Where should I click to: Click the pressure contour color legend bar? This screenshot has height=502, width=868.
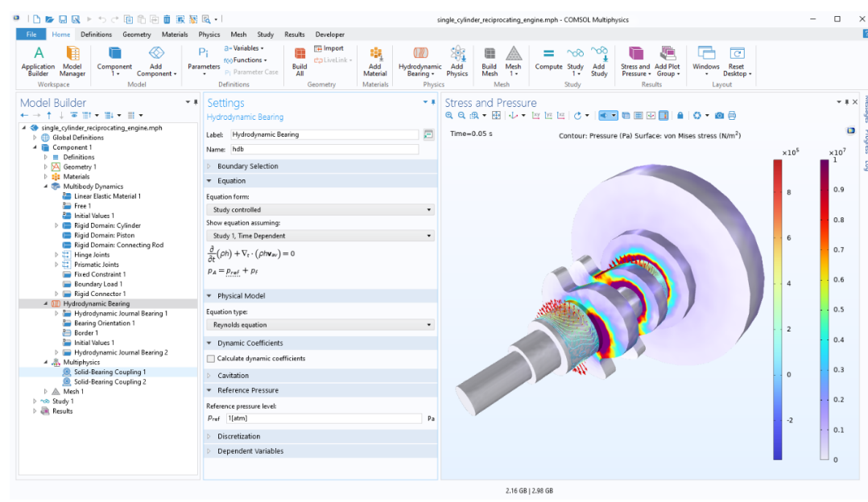click(778, 310)
